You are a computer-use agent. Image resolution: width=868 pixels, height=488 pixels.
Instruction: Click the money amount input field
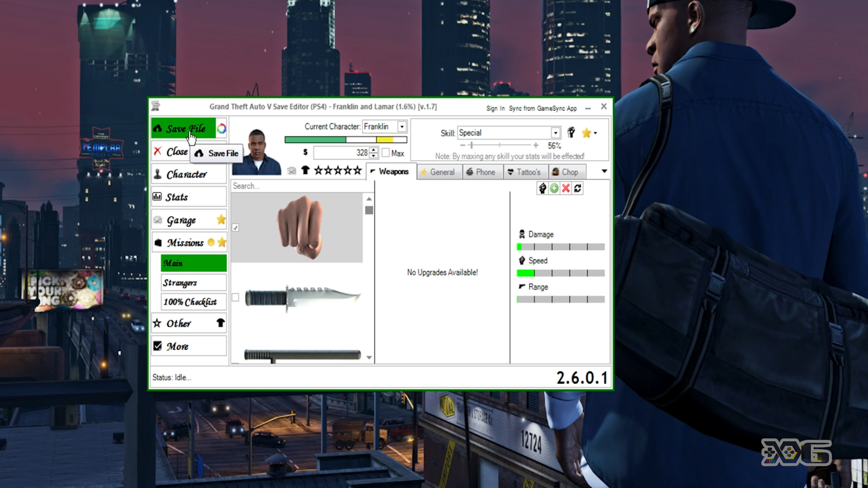(x=342, y=153)
